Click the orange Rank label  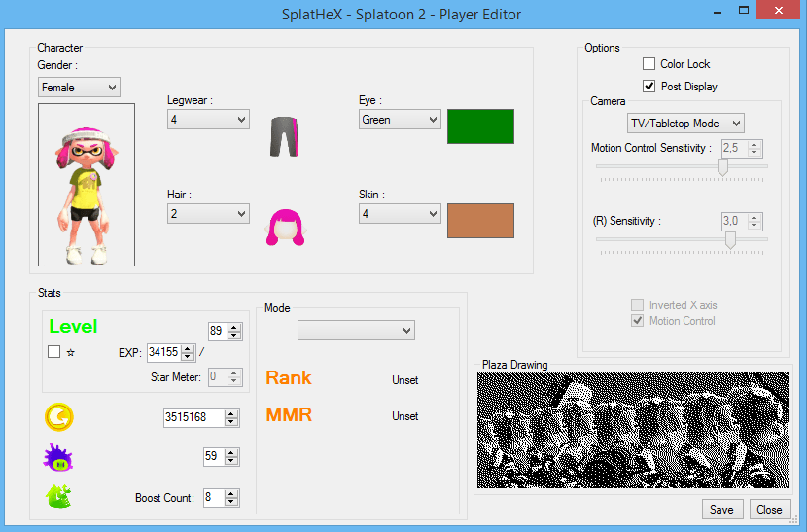click(x=289, y=378)
